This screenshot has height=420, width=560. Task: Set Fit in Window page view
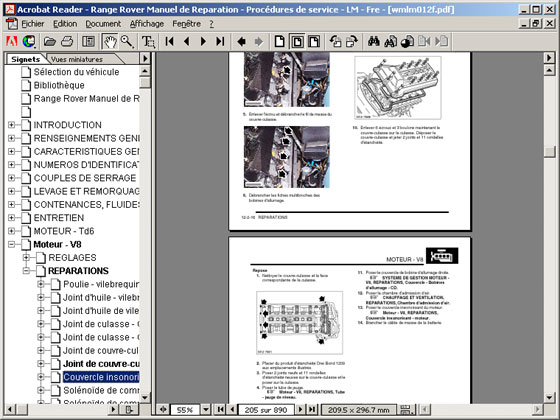(297, 41)
